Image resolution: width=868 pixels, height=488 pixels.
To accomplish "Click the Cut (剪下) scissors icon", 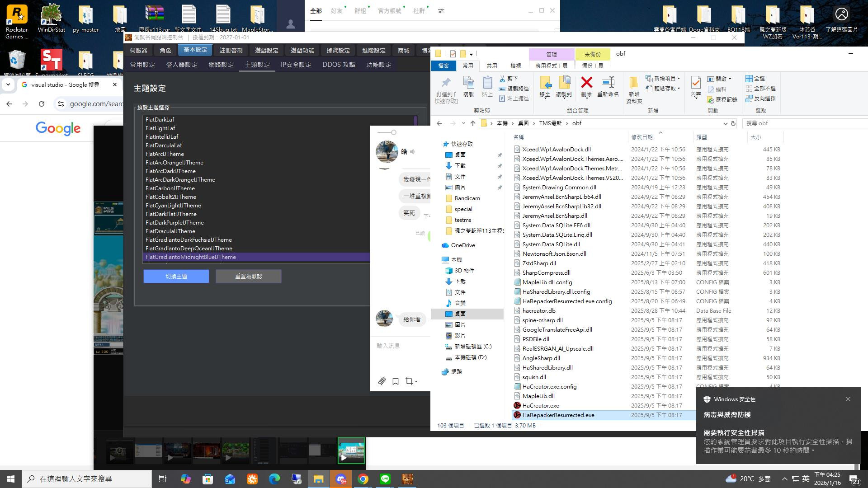I will 502,79.
